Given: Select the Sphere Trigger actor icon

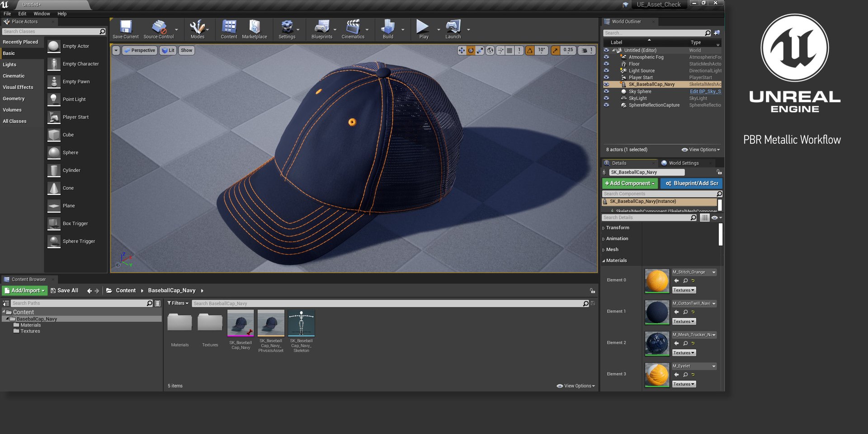Looking at the screenshot, I should tap(54, 241).
